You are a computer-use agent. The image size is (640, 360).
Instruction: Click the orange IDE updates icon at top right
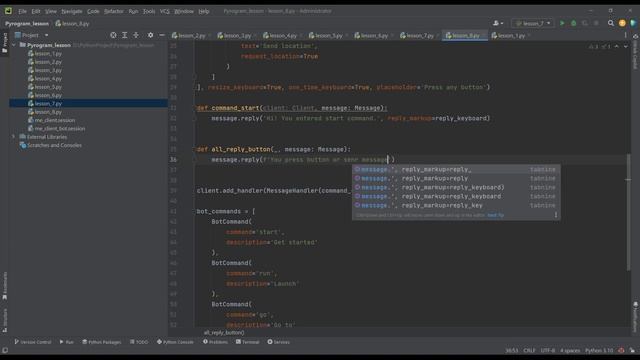(622, 23)
